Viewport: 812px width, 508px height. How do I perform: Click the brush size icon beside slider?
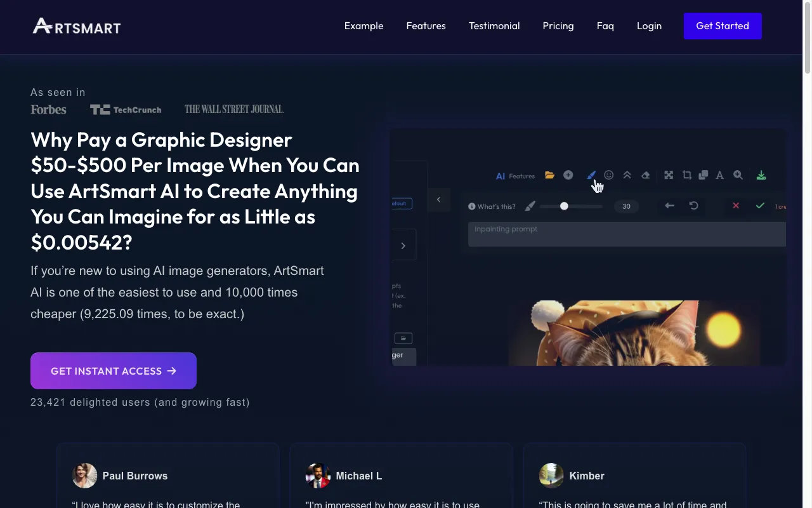pyautogui.click(x=530, y=206)
